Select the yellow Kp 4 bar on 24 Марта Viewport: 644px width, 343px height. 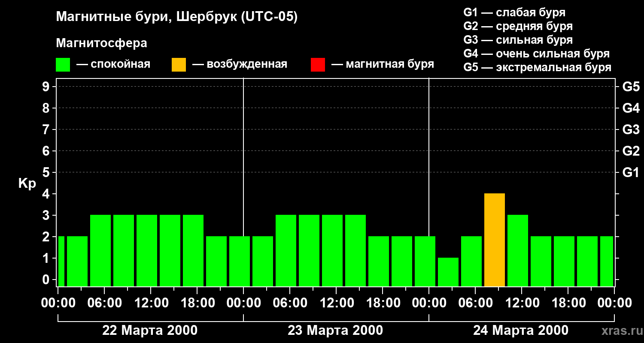point(495,240)
